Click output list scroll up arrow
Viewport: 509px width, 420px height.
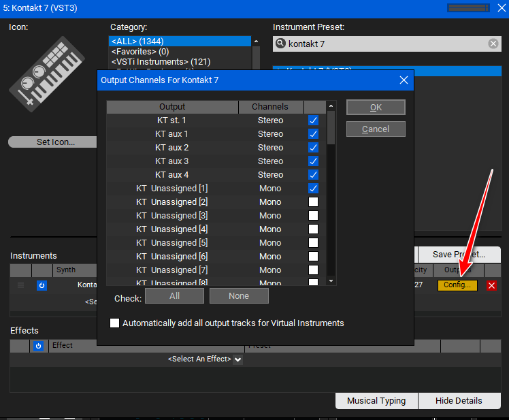(x=331, y=106)
